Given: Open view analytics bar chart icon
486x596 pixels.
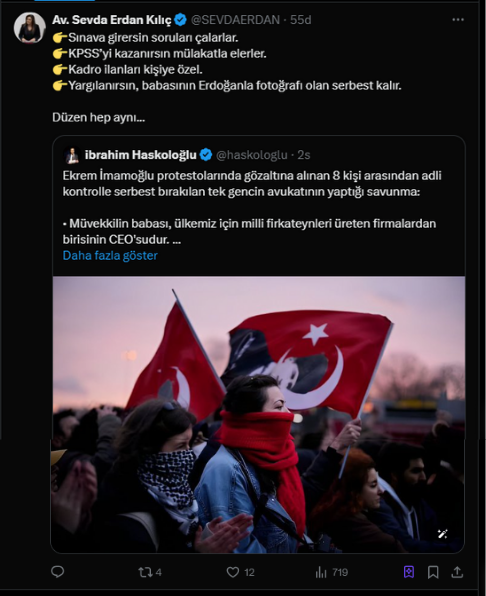Looking at the screenshot, I should click(x=321, y=572).
